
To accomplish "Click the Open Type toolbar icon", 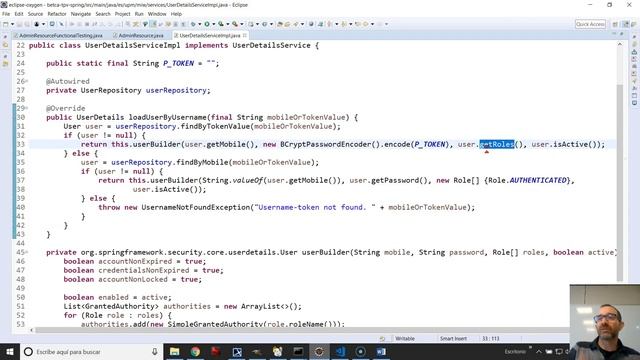I will coord(280,24).
